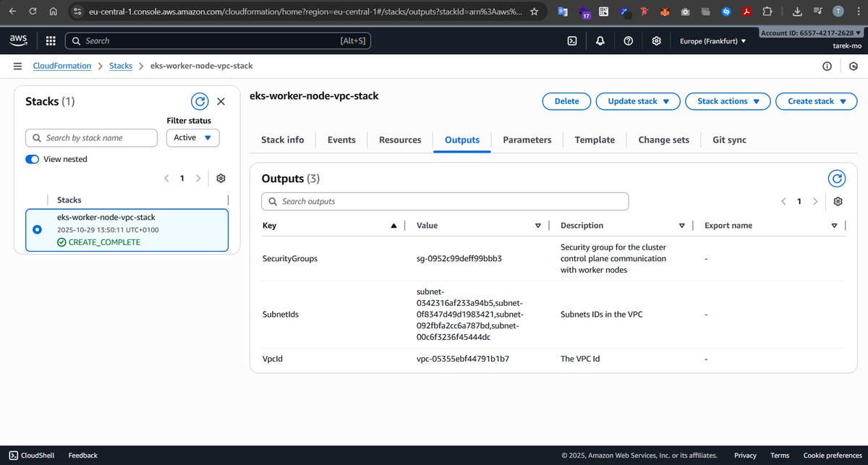Expand the Update stack dropdown

[638, 101]
